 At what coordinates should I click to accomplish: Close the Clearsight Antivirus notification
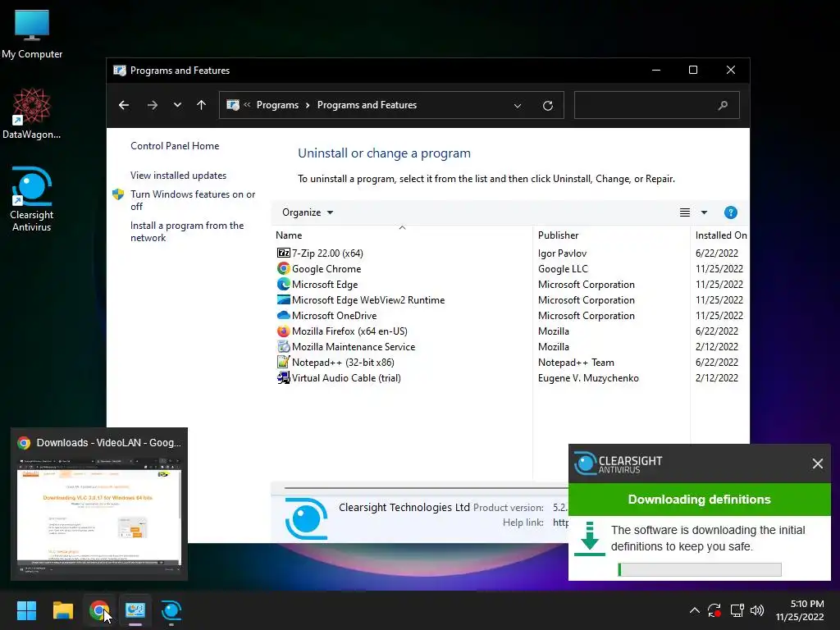coord(817,463)
